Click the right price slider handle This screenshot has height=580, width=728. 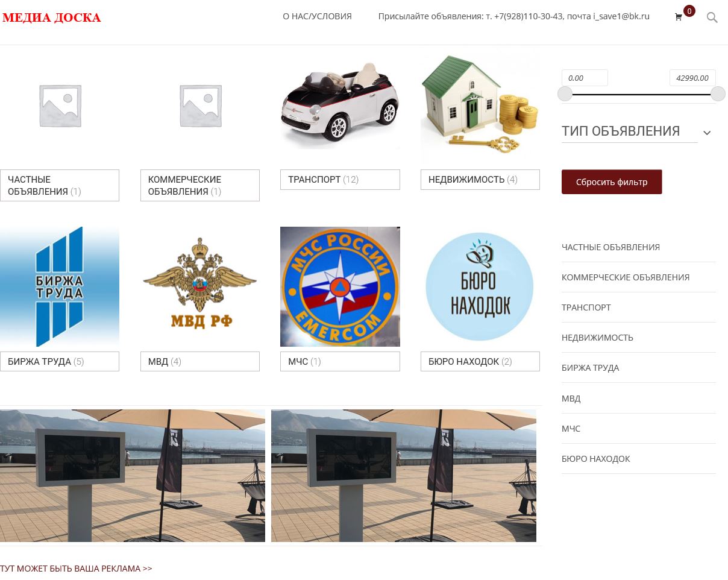point(718,93)
